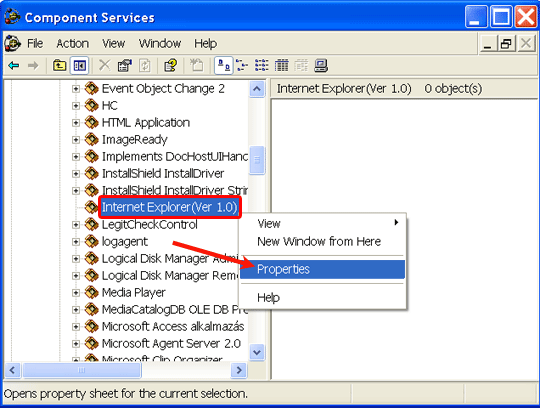Switch to Detail view icon
This screenshot has width=540, height=408.
tap(281, 65)
